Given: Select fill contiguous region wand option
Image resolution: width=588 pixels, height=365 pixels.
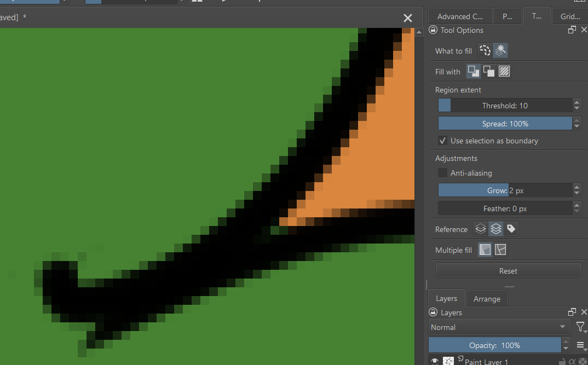Looking at the screenshot, I should [x=500, y=50].
